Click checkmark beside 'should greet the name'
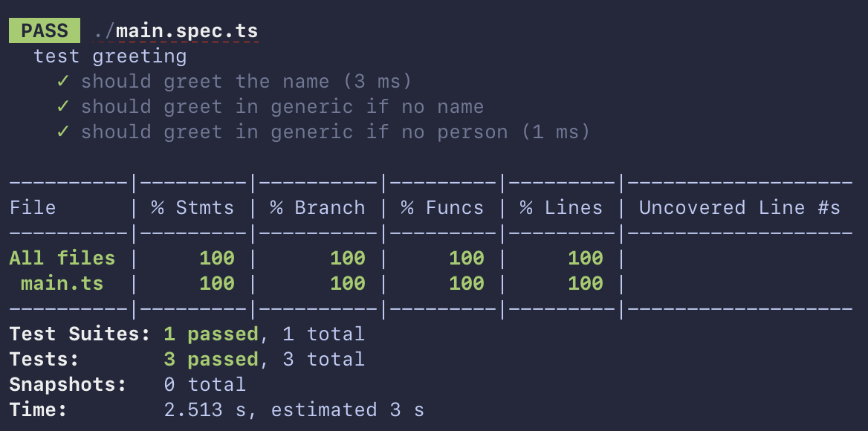 (63, 81)
